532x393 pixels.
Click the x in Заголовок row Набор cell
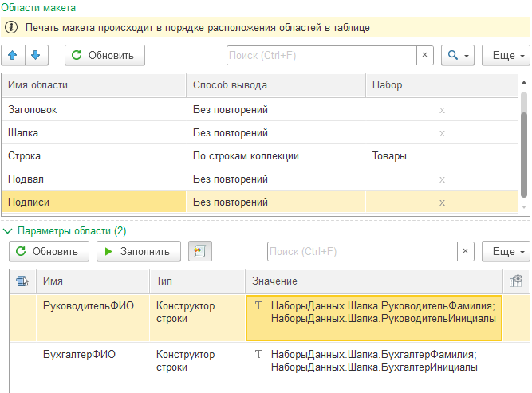[x=442, y=110]
